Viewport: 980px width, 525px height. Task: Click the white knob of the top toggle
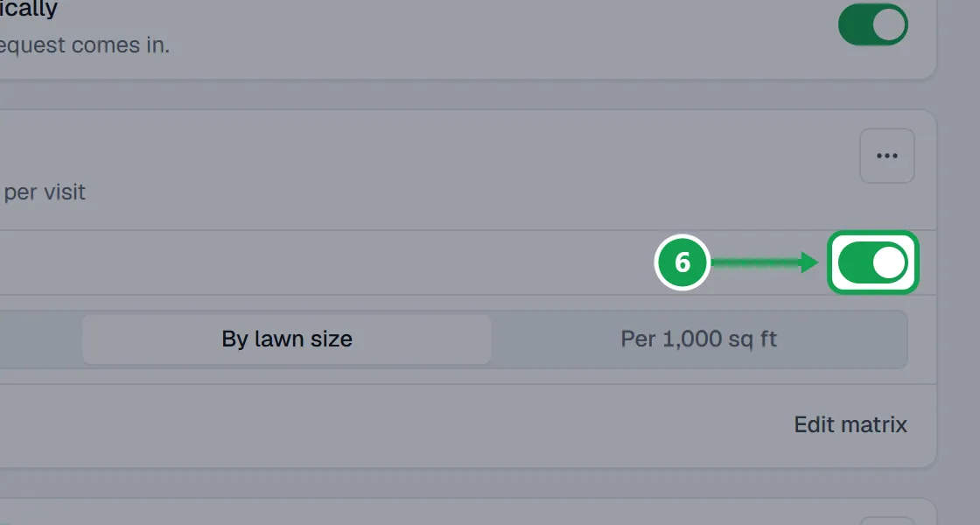pyautogui.click(x=889, y=25)
